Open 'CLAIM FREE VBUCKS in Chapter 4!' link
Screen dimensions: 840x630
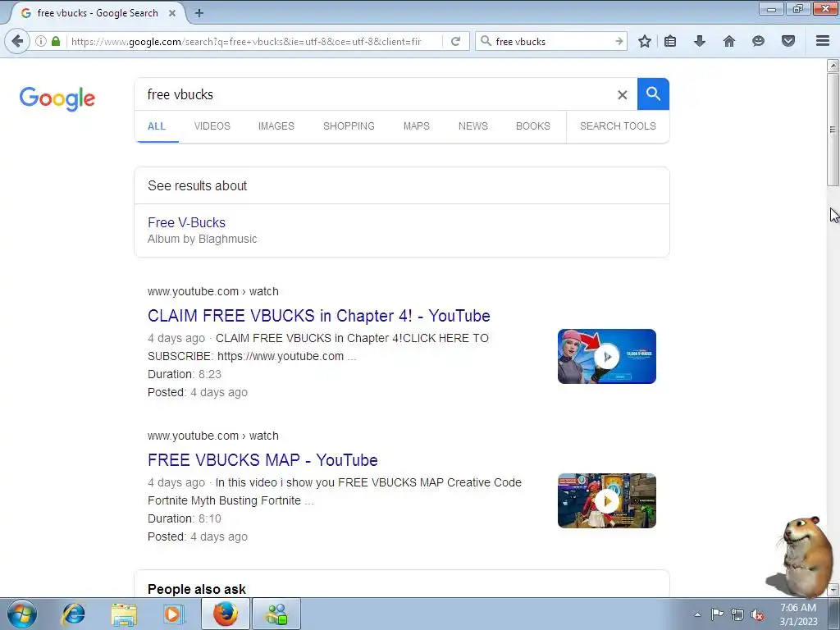click(x=319, y=316)
